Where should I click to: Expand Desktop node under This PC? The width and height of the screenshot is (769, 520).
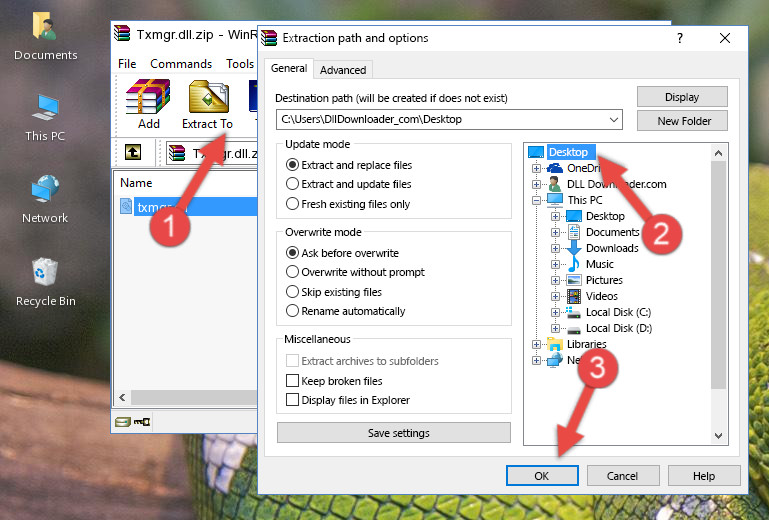[555, 216]
